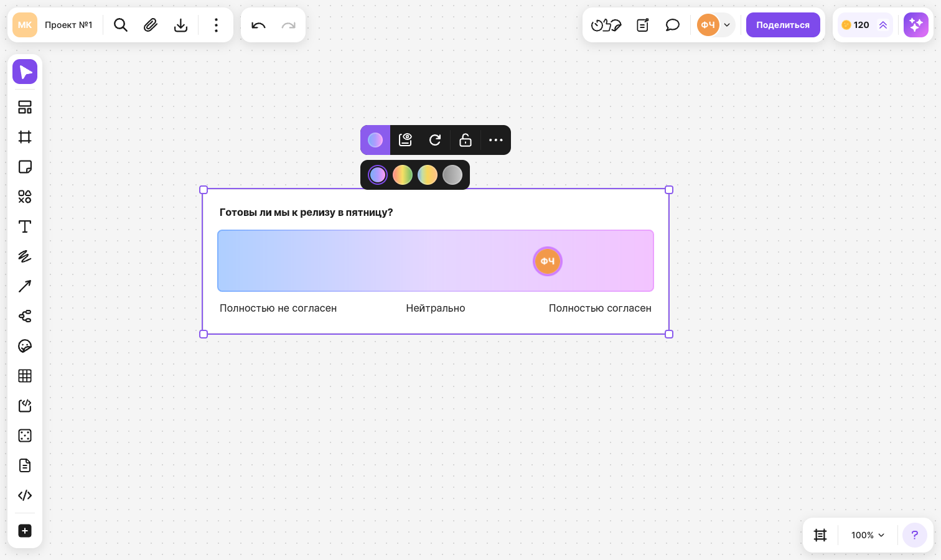Click the Проект №1 board title
Image resolution: width=941 pixels, height=560 pixels.
coord(68,25)
